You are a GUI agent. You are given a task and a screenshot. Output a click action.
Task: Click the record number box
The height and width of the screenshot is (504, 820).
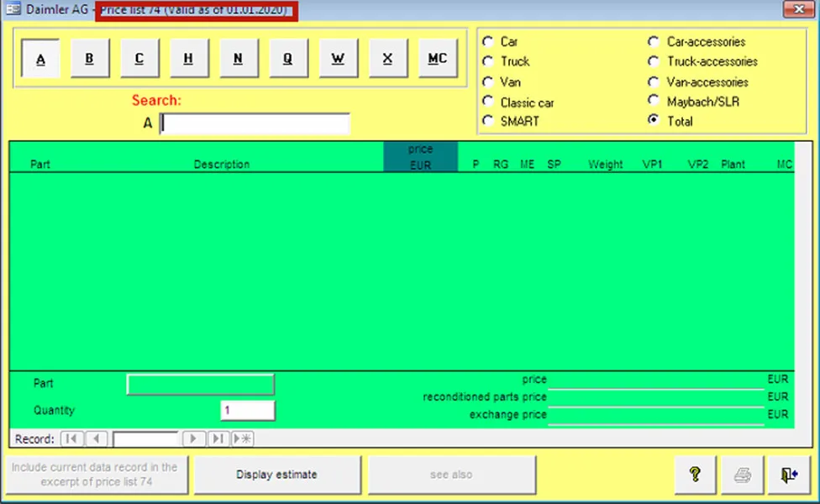[x=145, y=438]
